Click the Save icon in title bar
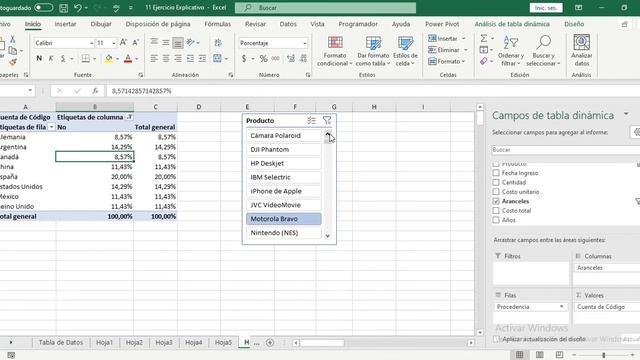The height and width of the screenshot is (360, 640). click(x=64, y=8)
